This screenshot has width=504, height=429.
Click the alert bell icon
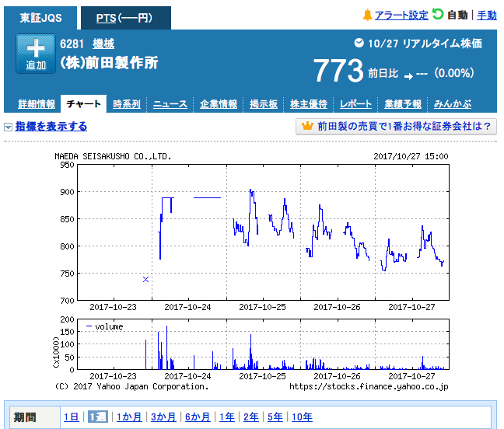click(x=367, y=15)
